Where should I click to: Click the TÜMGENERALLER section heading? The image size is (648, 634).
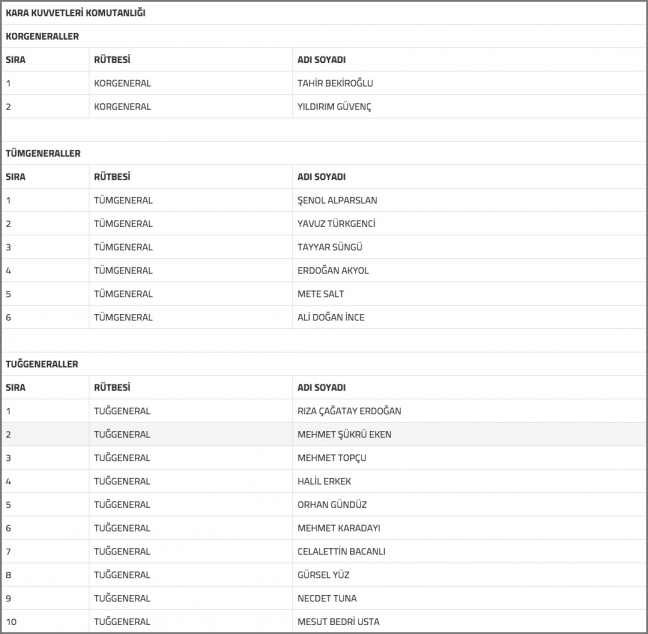coord(43,153)
